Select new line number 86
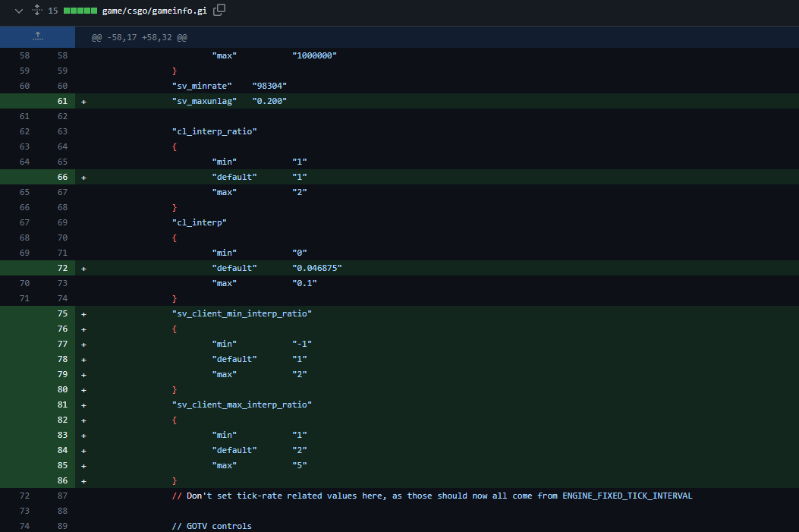Viewport: 799px width, 532px height. [x=62, y=480]
